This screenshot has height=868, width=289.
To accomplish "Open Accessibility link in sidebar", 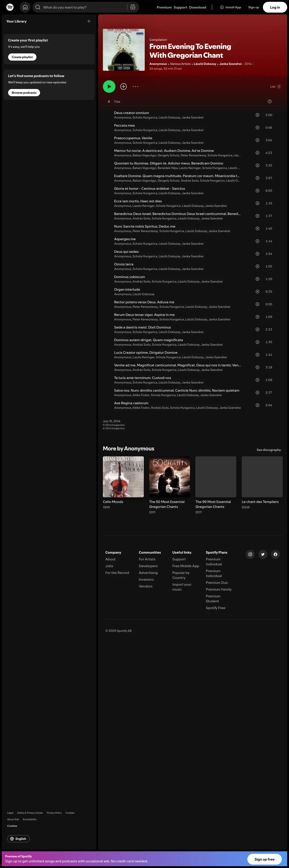I will point(30,819).
